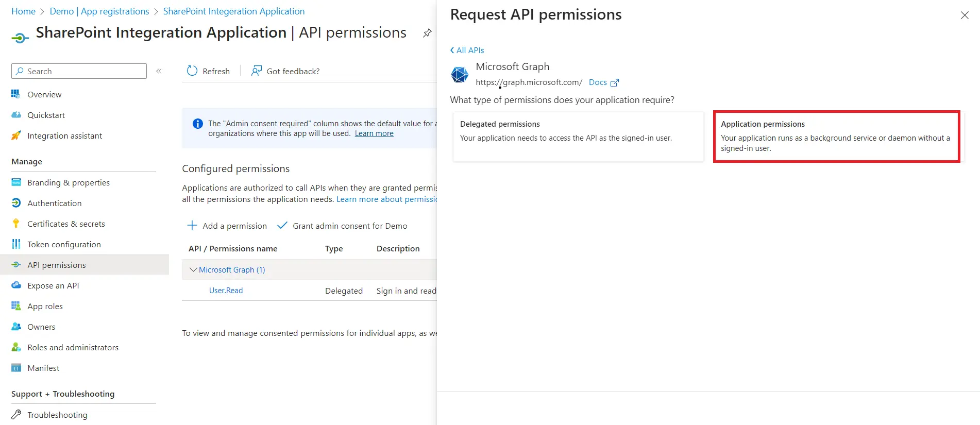Click the Delegated type cell for User.Read
The height and width of the screenshot is (425, 980).
click(x=344, y=291)
